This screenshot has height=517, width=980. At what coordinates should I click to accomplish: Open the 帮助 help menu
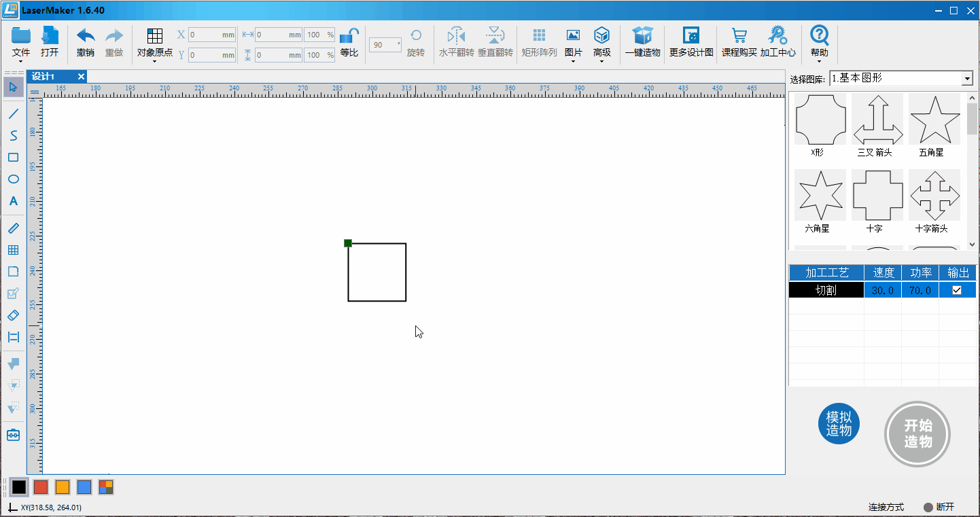820,35
